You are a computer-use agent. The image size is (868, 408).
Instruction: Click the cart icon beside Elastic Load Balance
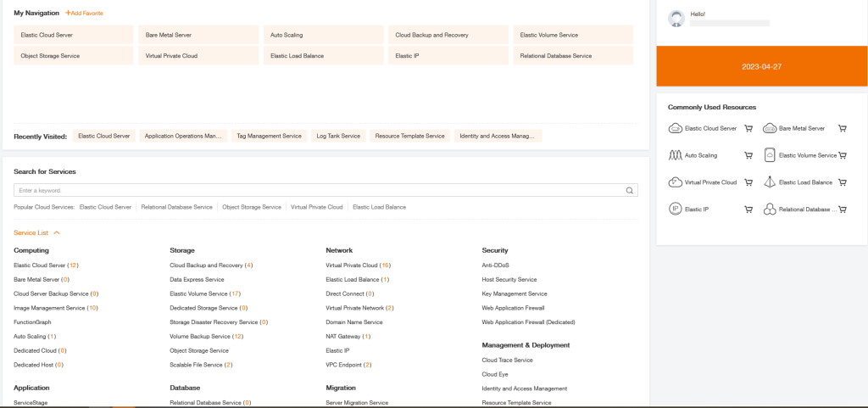(843, 182)
